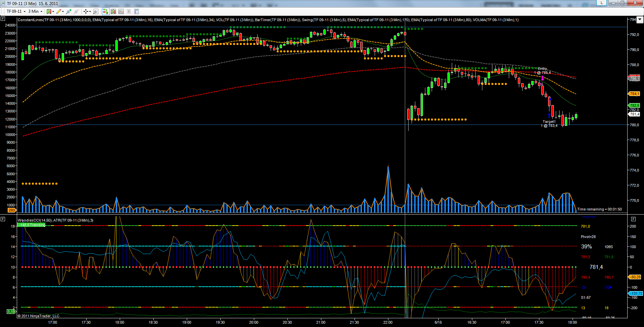Click the 6/15 date axis label
644x327 pixels.
pyautogui.click(x=438, y=322)
